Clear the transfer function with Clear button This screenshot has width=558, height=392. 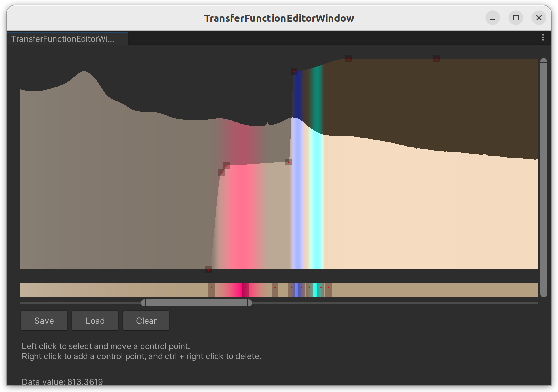[x=146, y=321]
